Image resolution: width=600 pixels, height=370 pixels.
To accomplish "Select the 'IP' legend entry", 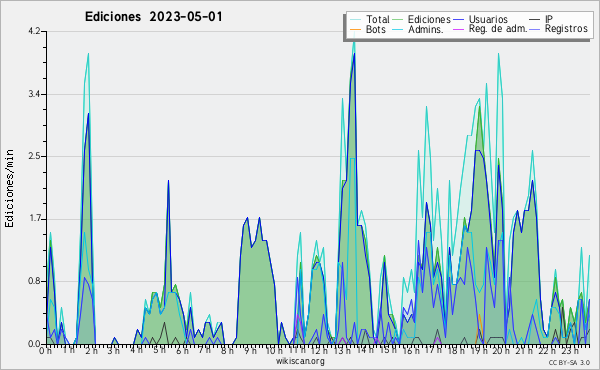I will (x=549, y=19).
